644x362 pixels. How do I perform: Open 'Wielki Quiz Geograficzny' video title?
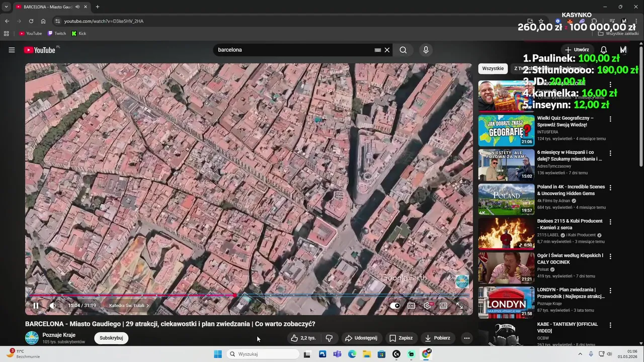pyautogui.click(x=565, y=121)
